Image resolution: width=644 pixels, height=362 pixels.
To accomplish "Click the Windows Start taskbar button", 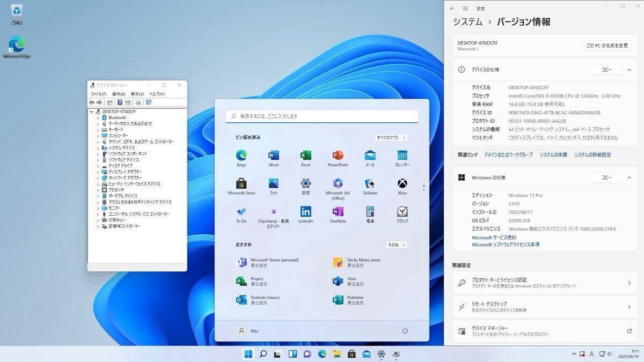I will 248,354.
